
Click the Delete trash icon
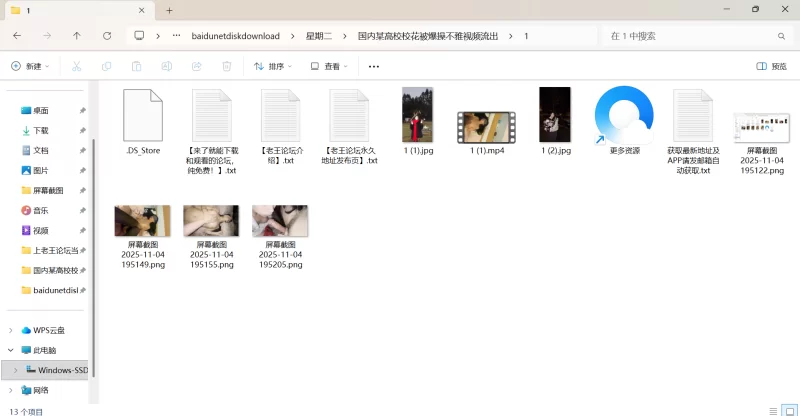click(227, 67)
